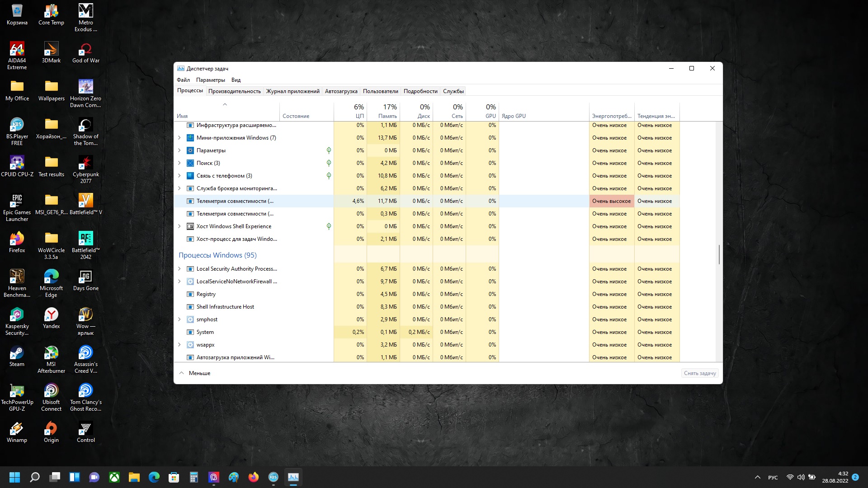This screenshot has height=488, width=868.
Task: Click the Task Manager taskbar icon
Action: pyautogui.click(x=293, y=477)
